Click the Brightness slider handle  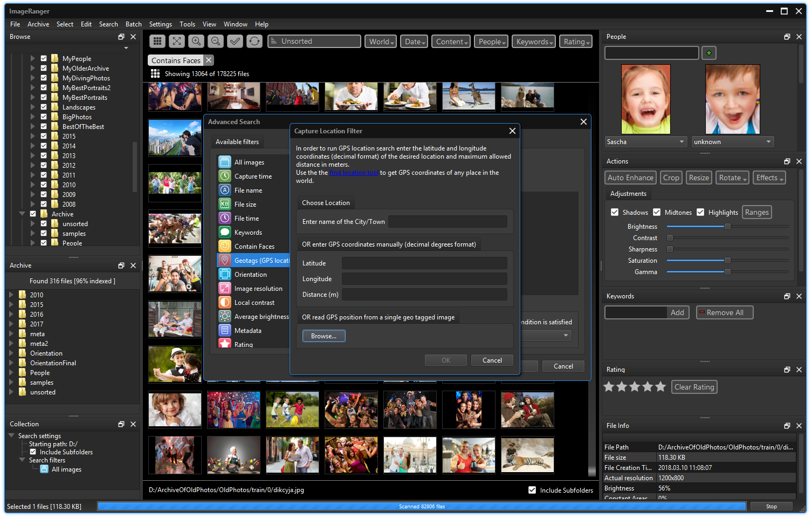(727, 227)
